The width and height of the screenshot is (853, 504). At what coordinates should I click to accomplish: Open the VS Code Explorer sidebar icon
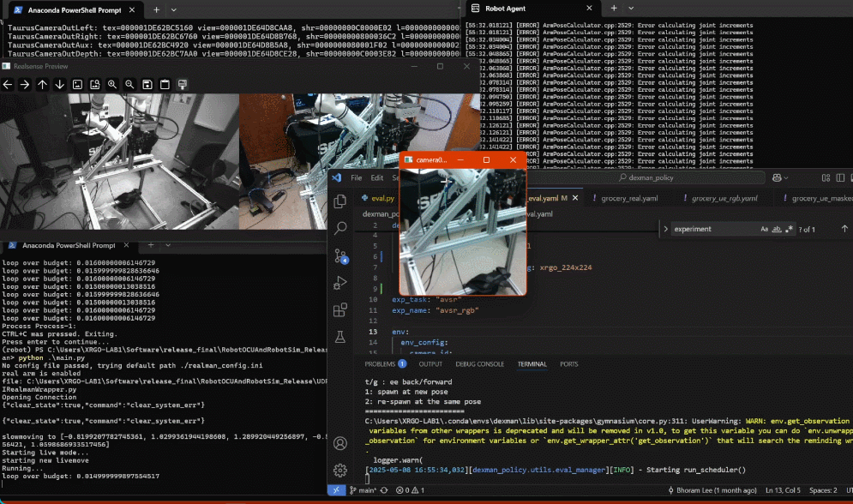pyautogui.click(x=340, y=201)
